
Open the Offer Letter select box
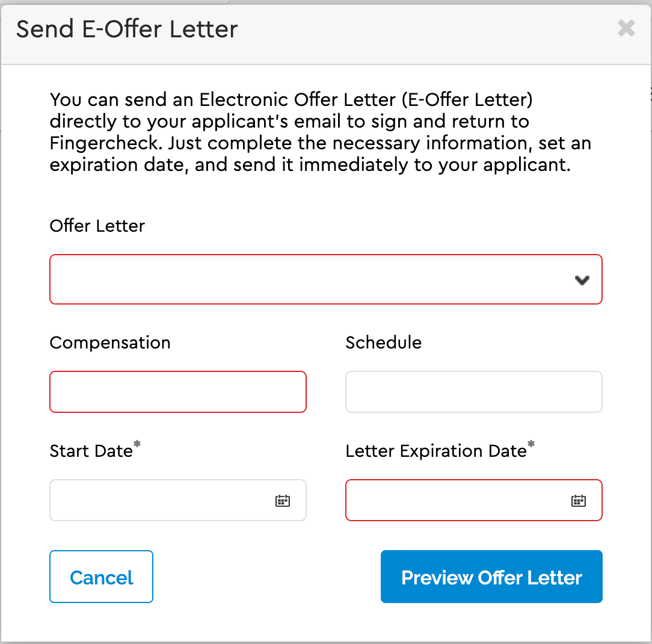[x=313, y=279]
